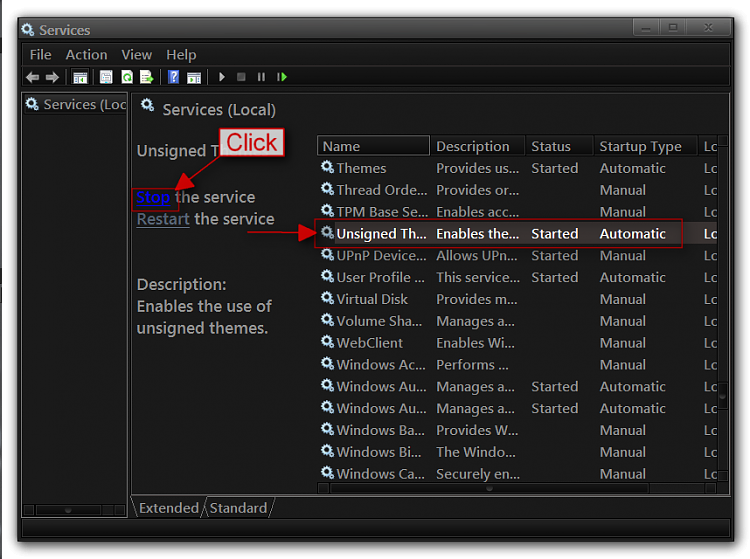Image resolution: width=750 pixels, height=559 pixels.
Task: Refresh the services list via toolbar icon
Action: tap(127, 77)
